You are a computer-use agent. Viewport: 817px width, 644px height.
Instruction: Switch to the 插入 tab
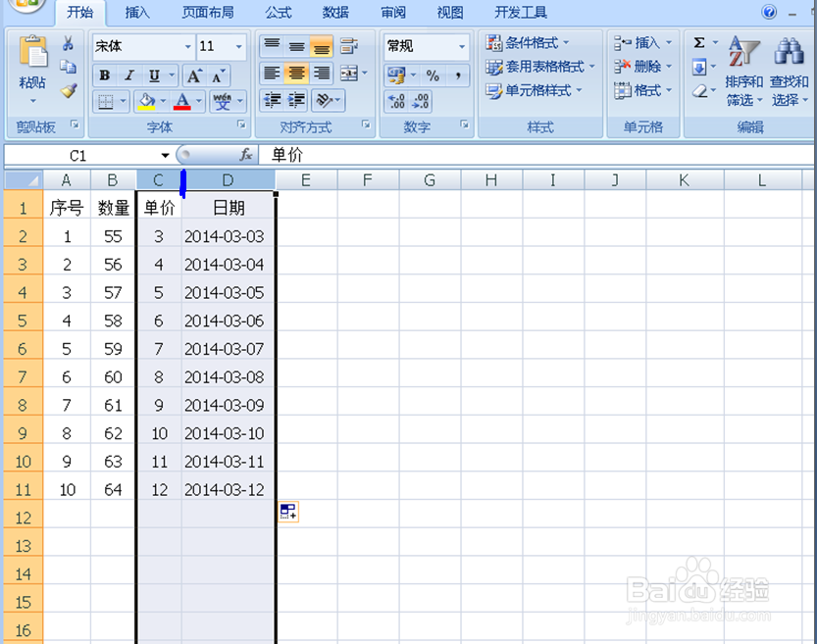137,13
